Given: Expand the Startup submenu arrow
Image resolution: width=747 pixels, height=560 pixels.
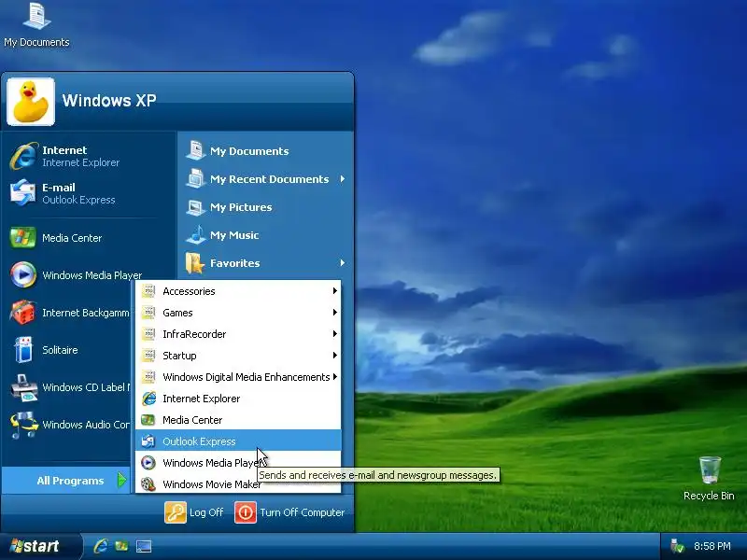Looking at the screenshot, I should [x=335, y=356].
